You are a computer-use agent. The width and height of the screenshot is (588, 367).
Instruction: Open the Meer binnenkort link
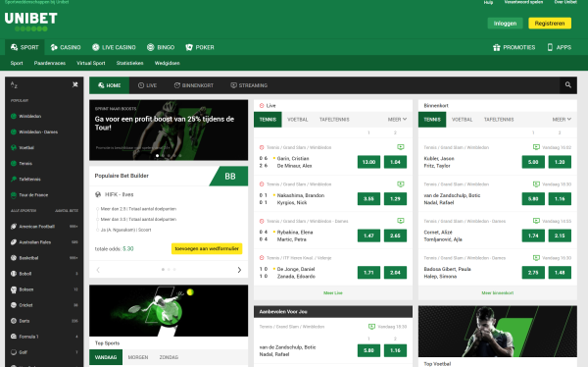coord(498,293)
